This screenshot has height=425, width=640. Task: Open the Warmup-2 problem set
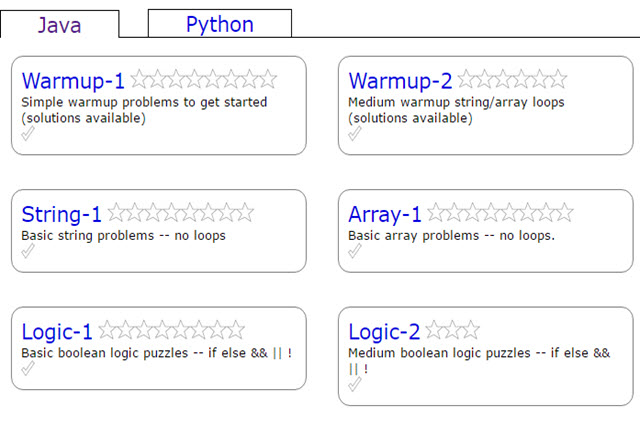pyautogui.click(x=400, y=81)
